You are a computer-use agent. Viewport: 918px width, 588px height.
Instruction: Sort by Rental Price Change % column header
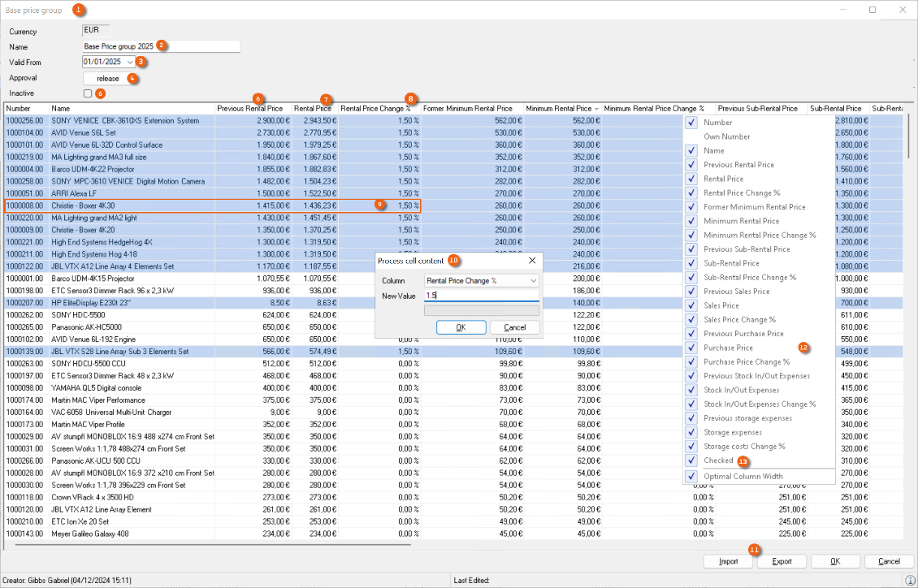[x=375, y=109]
